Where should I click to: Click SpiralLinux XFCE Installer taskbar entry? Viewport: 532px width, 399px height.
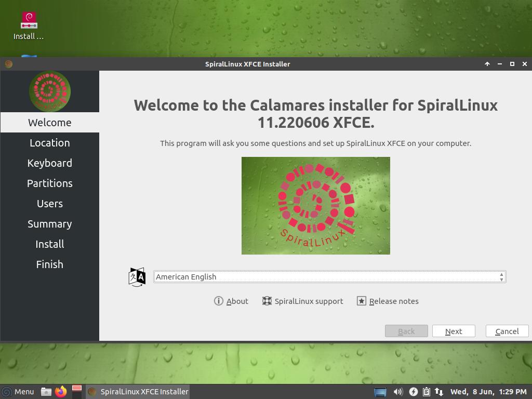(x=138, y=392)
